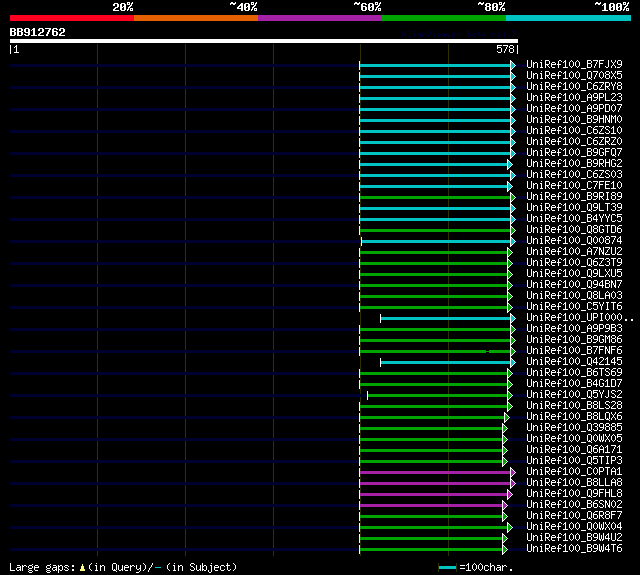Click the cyan ~100% legend segment
Image resolution: width=640 pixels, height=575 pixels.
(x=568, y=18)
